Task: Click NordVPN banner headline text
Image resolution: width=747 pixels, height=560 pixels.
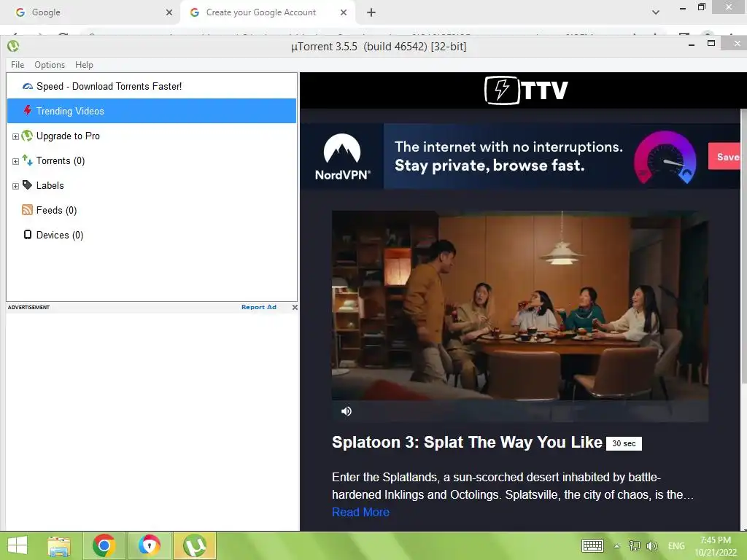Action: point(508,156)
